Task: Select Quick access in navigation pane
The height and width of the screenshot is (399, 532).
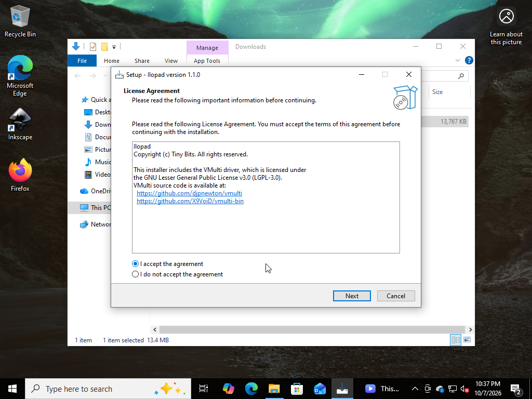Action: [x=96, y=99]
